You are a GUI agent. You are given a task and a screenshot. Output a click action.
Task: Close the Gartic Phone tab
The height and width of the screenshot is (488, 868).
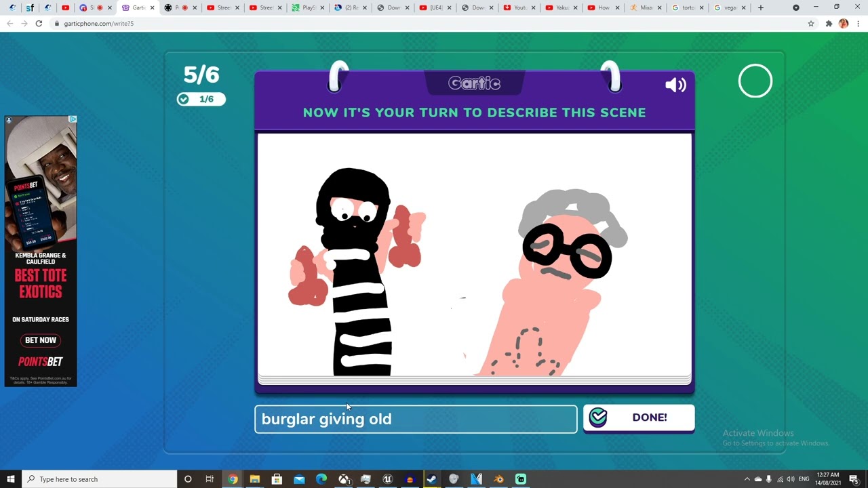pos(152,7)
